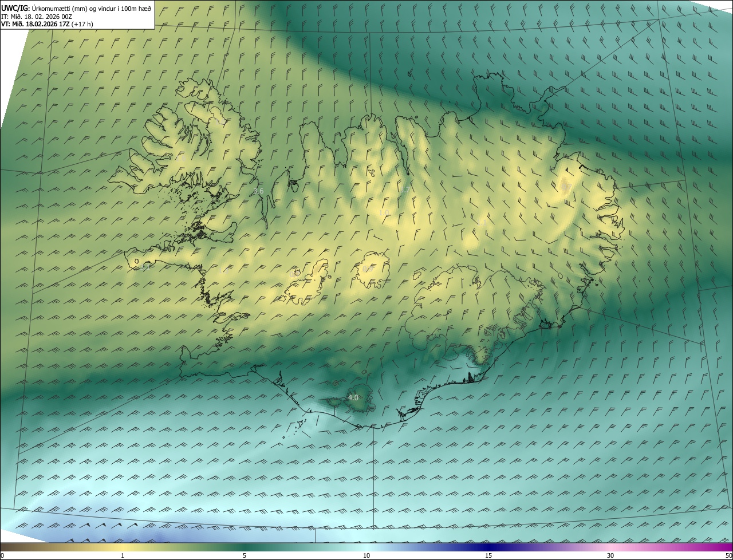Select the "30" tick label on the color scale
Screen dimensions: 733x560
(x=610, y=555)
